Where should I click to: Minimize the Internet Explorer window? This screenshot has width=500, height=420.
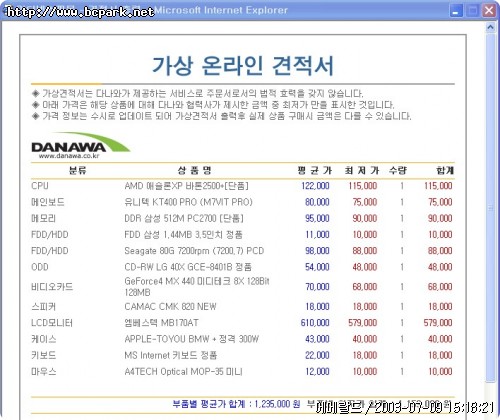[x=456, y=11]
